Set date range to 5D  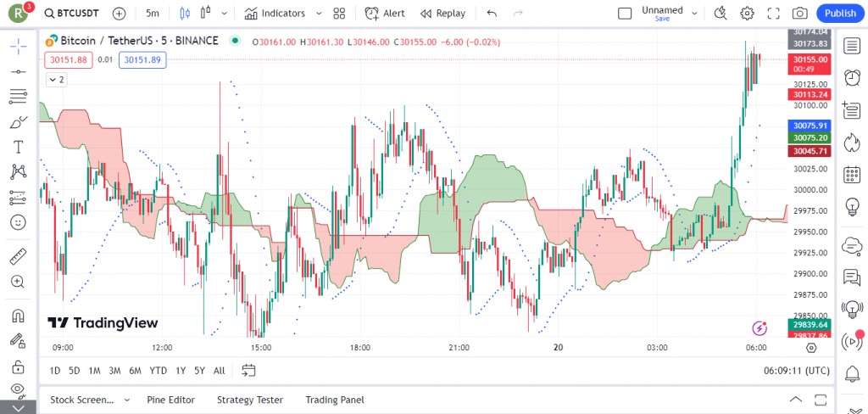point(75,371)
